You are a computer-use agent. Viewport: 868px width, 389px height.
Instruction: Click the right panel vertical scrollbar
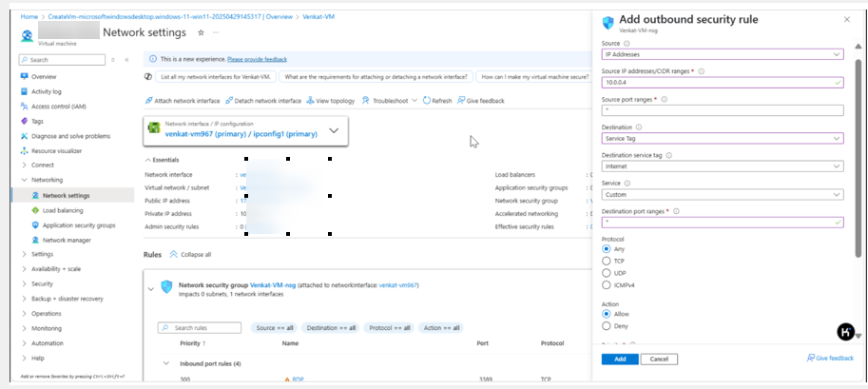tap(858, 161)
